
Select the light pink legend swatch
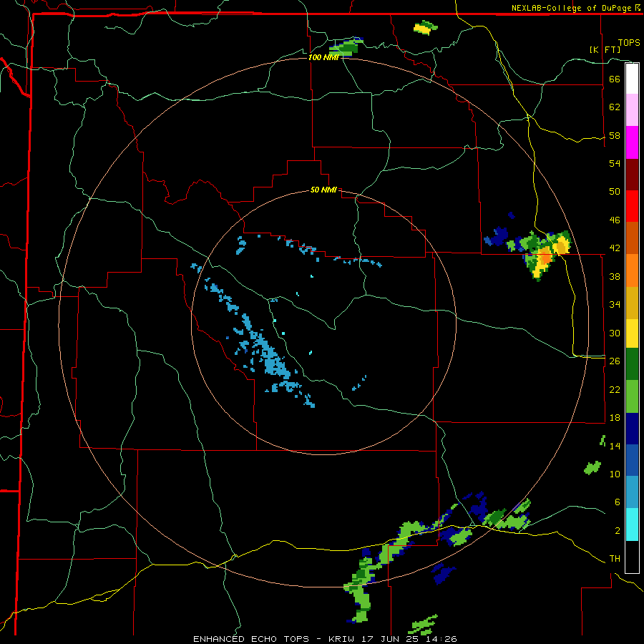click(632, 110)
